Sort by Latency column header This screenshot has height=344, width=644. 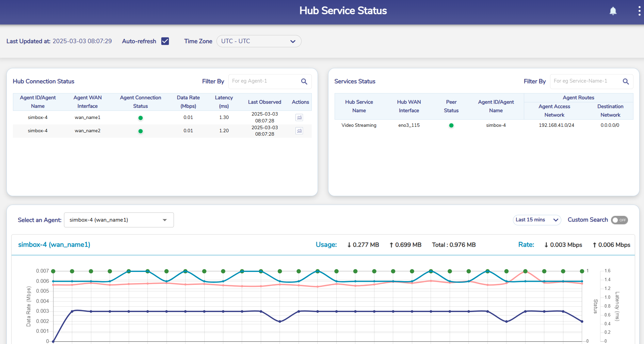(224, 102)
